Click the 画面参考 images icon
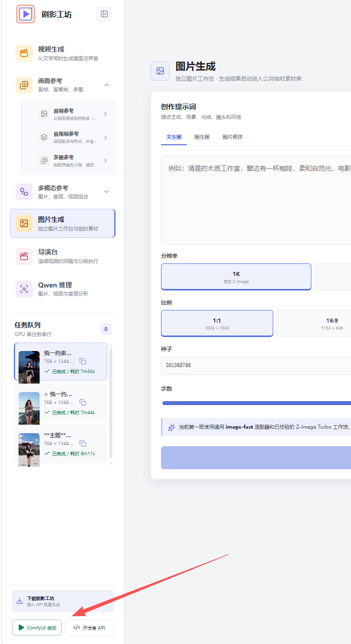The width and height of the screenshot is (351, 644). point(24,85)
